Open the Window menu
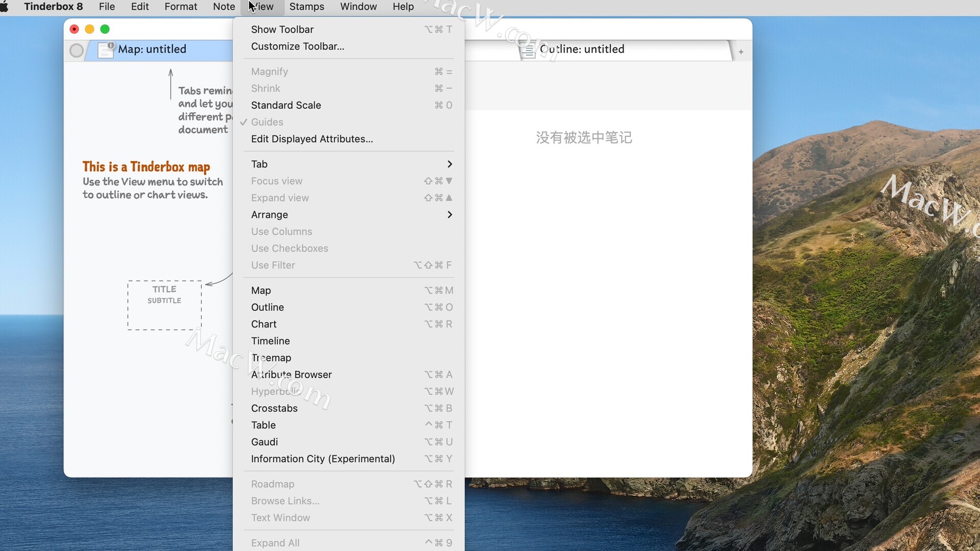 coord(358,7)
